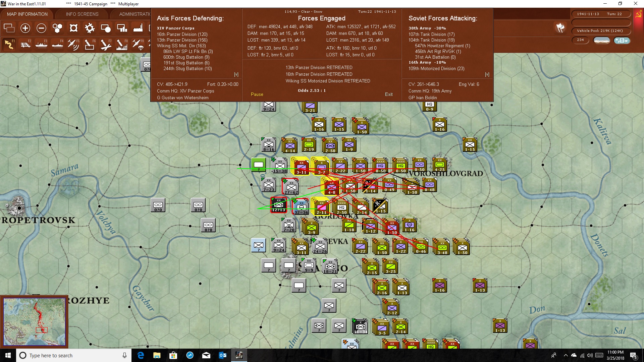Viewport: 644px width, 362px height.
Task: Click 109th Motorized Division (23) entry
Action: coord(436,68)
